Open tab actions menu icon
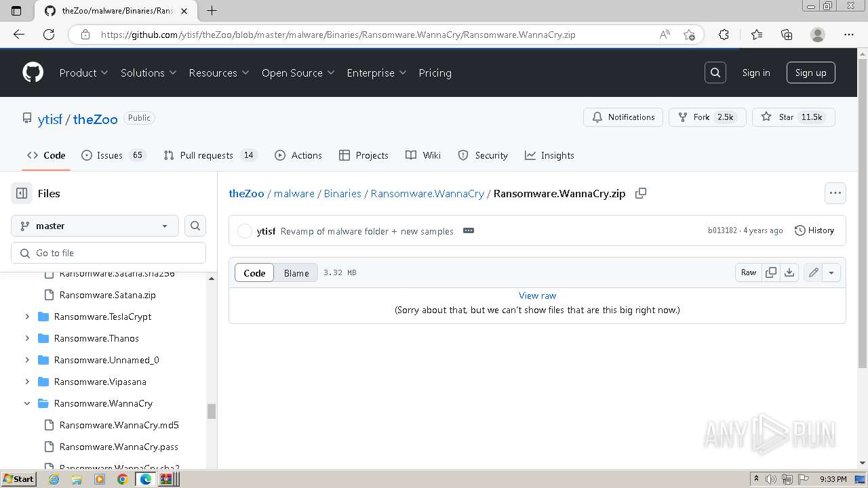This screenshot has height=488, width=868. [17, 10]
